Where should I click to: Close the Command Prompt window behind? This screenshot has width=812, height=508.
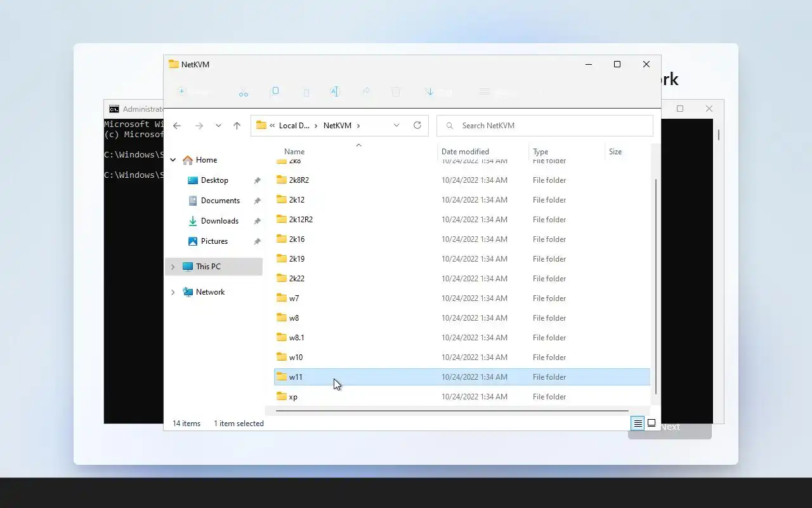709,109
